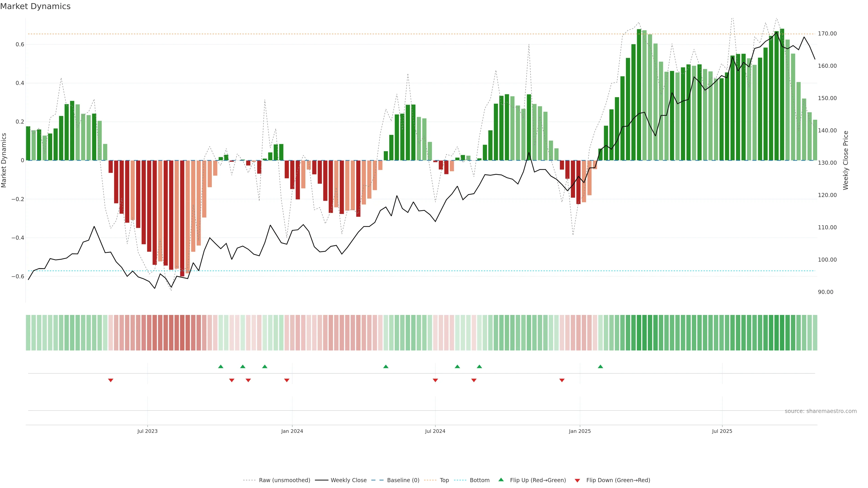Click the earliest red flip-down marker before Jul 2023
The height and width of the screenshot is (488, 868).
pyautogui.click(x=111, y=380)
